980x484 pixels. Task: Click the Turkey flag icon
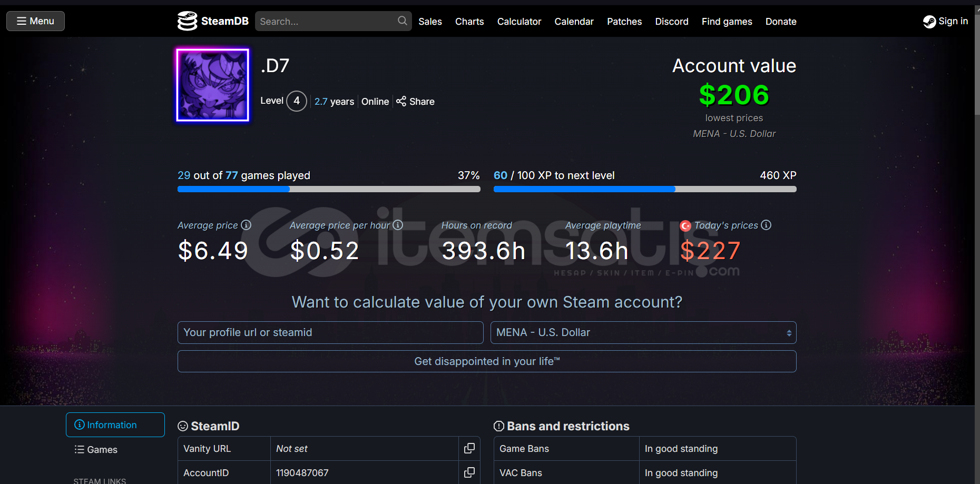pos(685,226)
